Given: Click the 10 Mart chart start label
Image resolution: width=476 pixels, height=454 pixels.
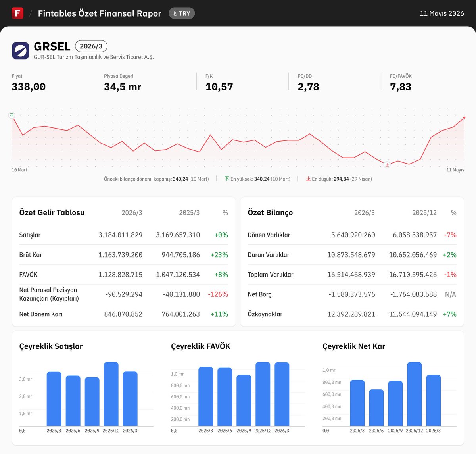Looking at the screenshot, I should pos(19,170).
